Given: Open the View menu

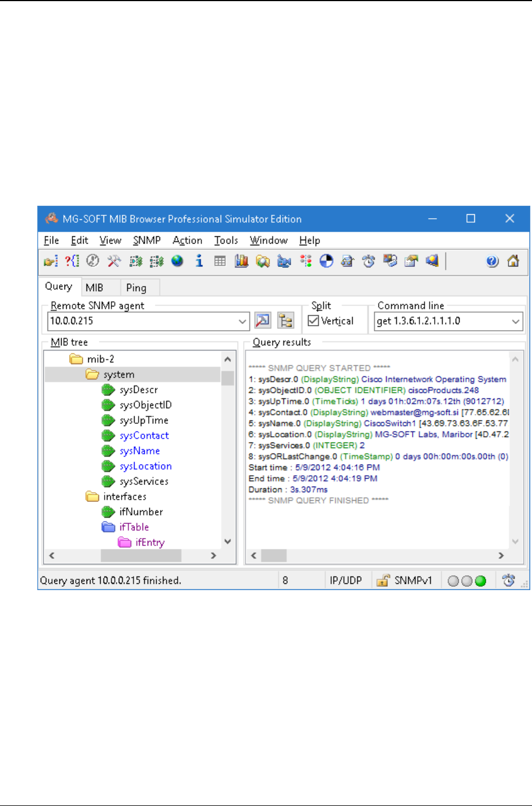Looking at the screenshot, I should click(x=110, y=240).
